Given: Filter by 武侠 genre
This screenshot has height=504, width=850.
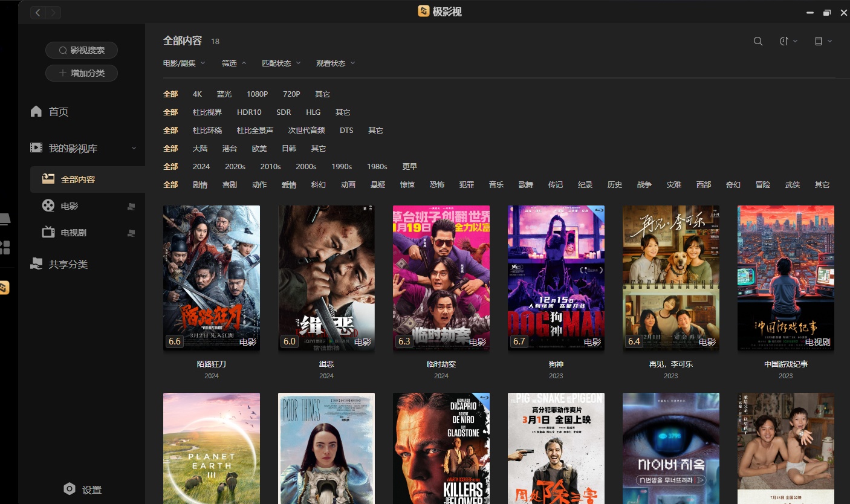Looking at the screenshot, I should point(793,185).
